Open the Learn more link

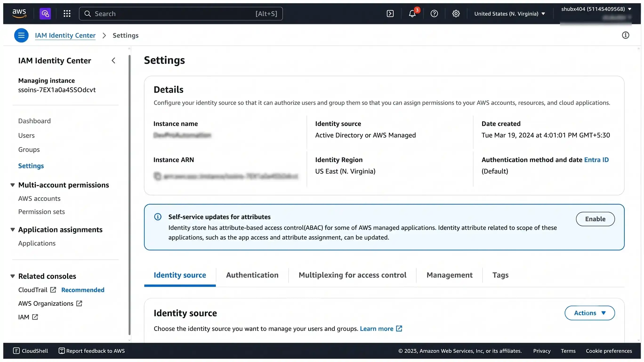pos(377,329)
